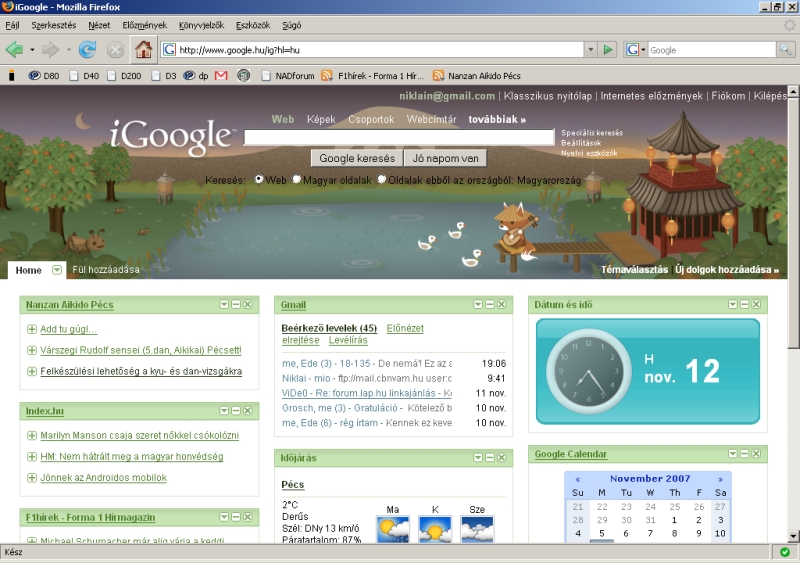800x563 pixels.
Task: Expand the 'HM: Nem hátrált meg' feed item
Action: pyautogui.click(x=32, y=456)
